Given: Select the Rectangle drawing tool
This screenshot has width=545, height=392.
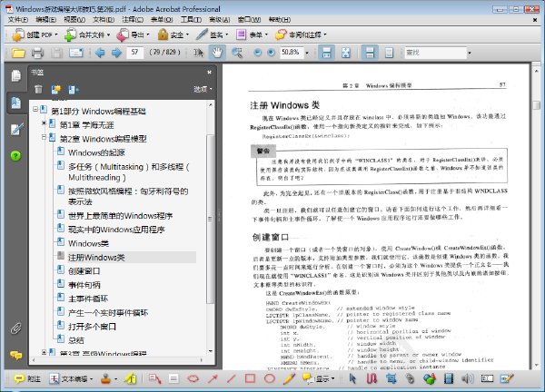Looking at the screenshot, I should (x=250, y=378).
